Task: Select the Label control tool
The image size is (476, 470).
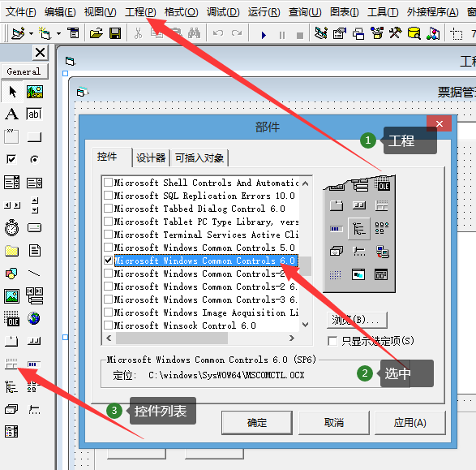Action: 11,114
